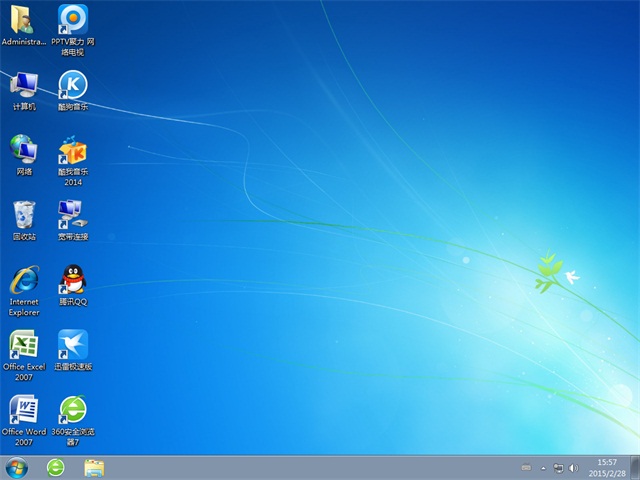Viewport: 640px width, 480px height.
Task: Open Windows Explorer from the taskbar
Action: (x=95, y=467)
